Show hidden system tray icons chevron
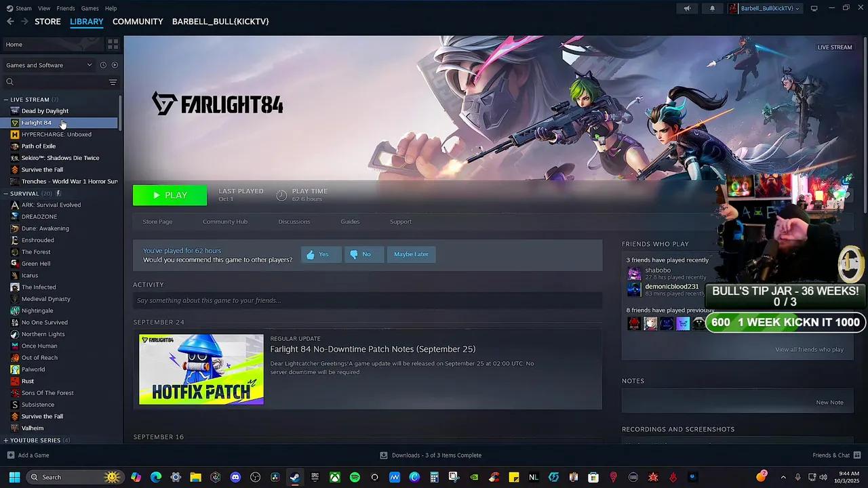The image size is (868, 488). 783,477
